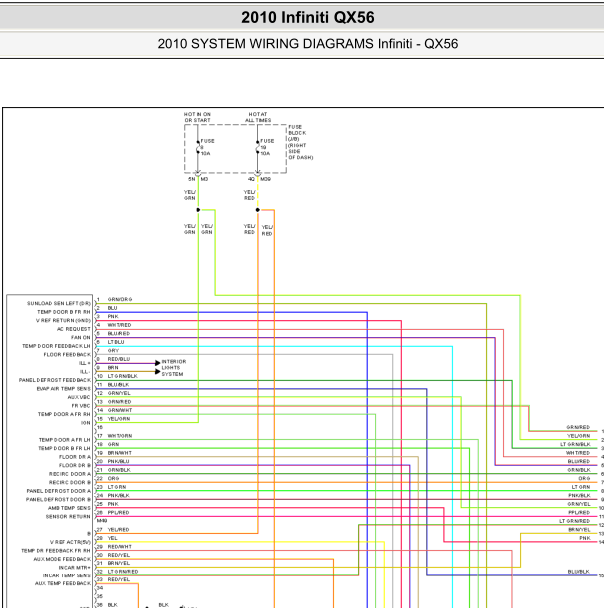The width and height of the screenshot is (604, 608).
Task: Click the 'HOT AT ALL TIMES' label
Action: click(258, 117)
